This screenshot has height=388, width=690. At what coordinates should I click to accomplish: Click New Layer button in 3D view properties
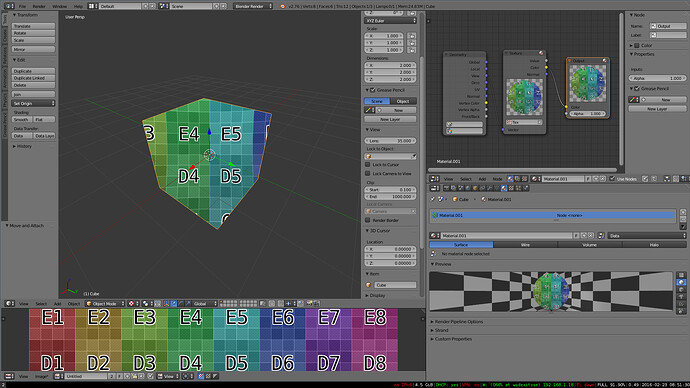point(390,119)
